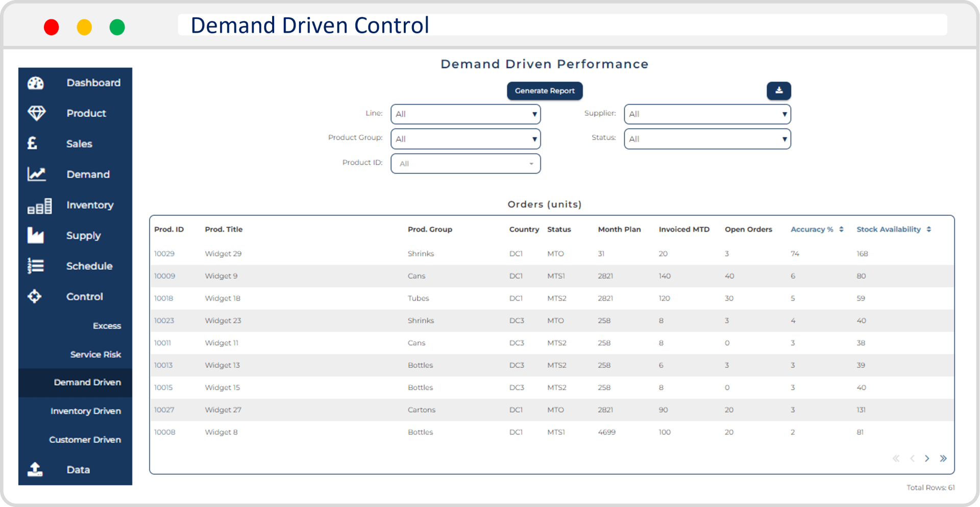Screen dimensions: 980x507
Task: Open the Service Risk submenu item
Action: coord(95,354)
